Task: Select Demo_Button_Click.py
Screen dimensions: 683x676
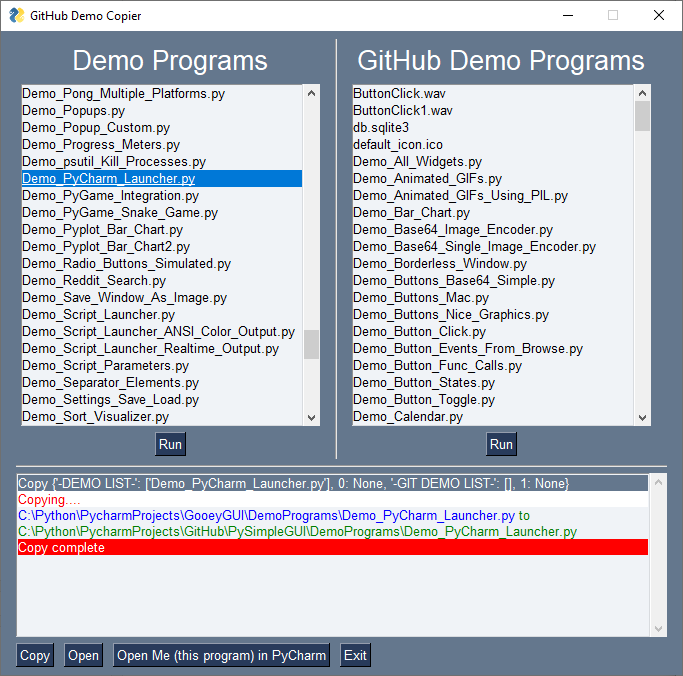Action: tap(493, 331)
